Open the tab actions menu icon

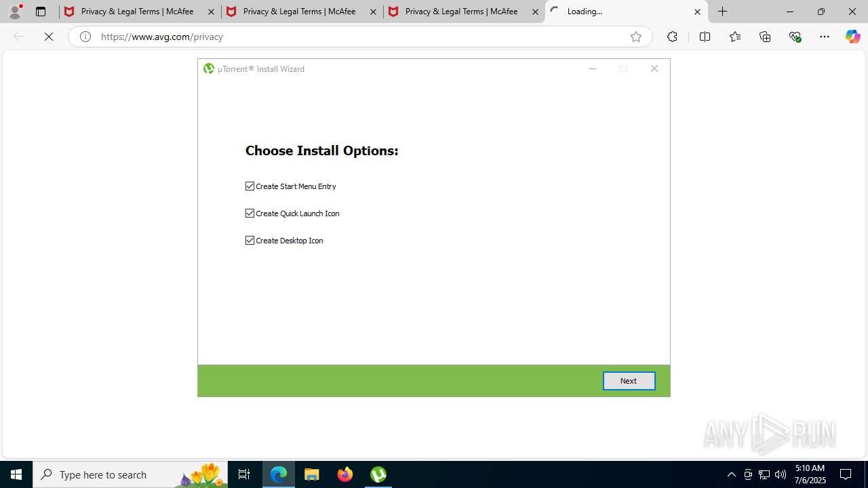point(41,12)
